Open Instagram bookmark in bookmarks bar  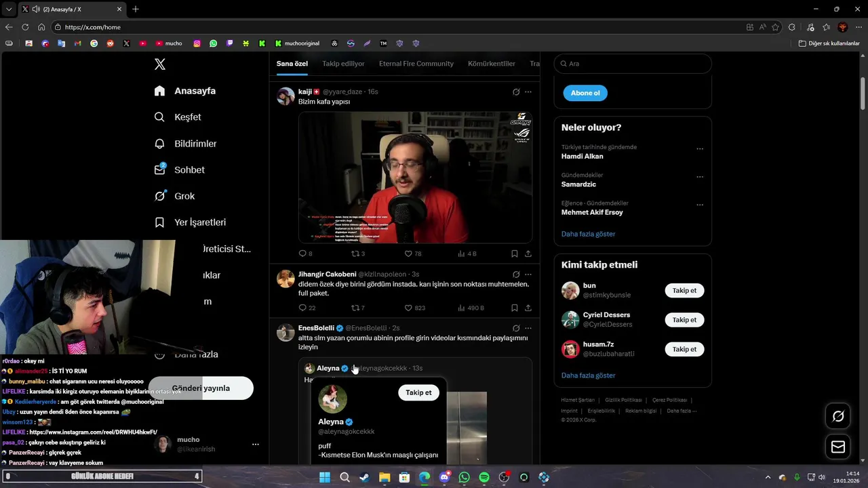(x=197, y=43)
